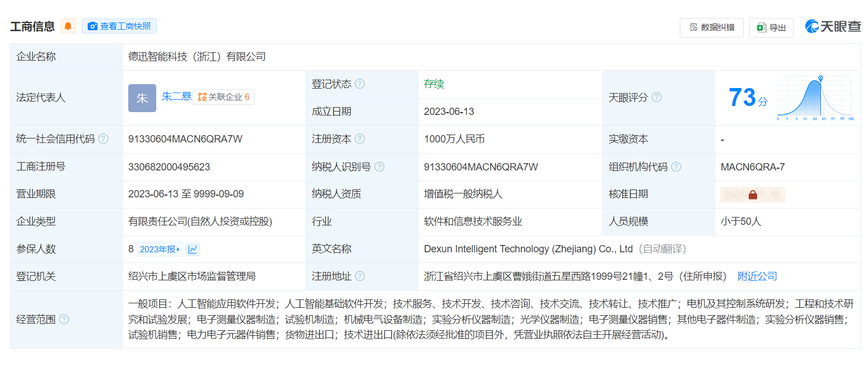Viewport: 868px width, 365px height.
Task: Open 查看工商快照 snapshot button
Action: pyautogui.click(x=119, y=26)
